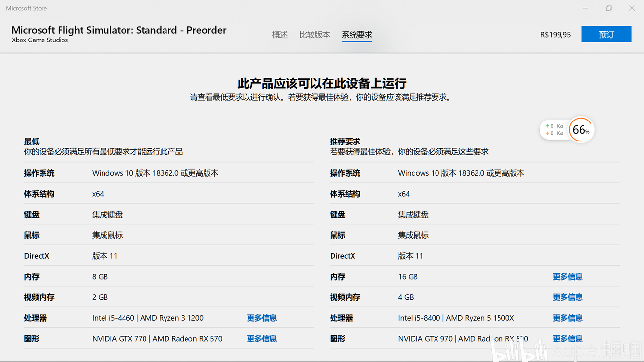Image resolution: width=644 pixels, height=362 pixels.
Task: Click the recommended 体系结构 value x64
Action: [x=404, y=194]
